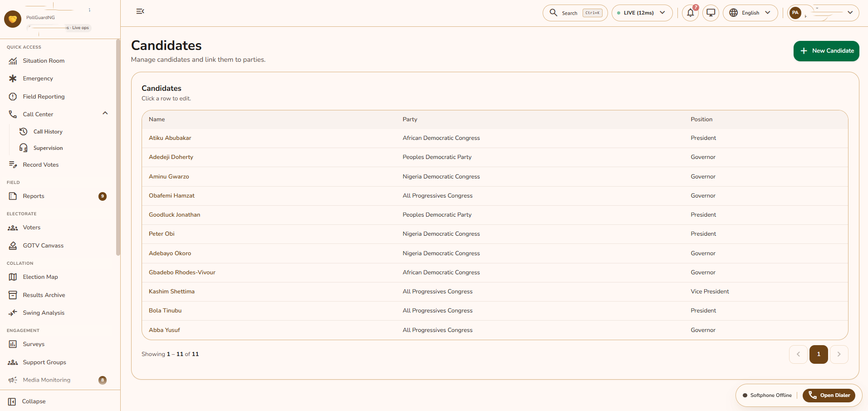The height and width of the screenshot is (411, 868).
Task: Click the Open Dialer button
Action: coord(829,396)
